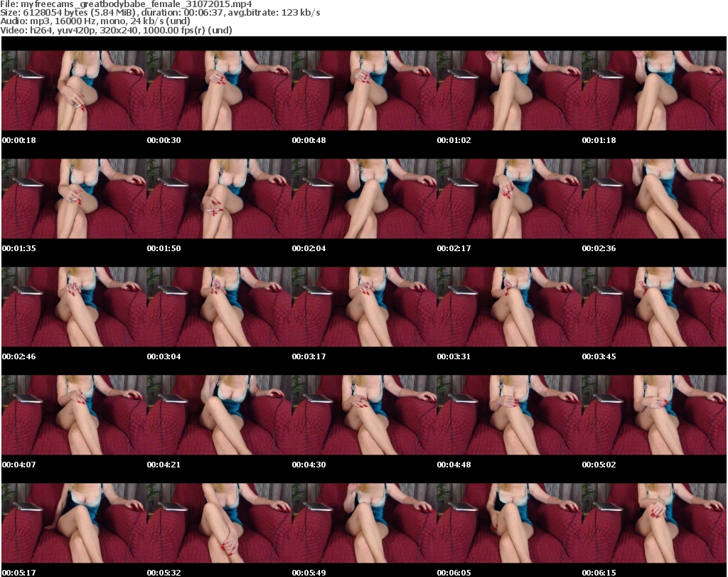Open the frame at 00:04:07

coord(74,415)
